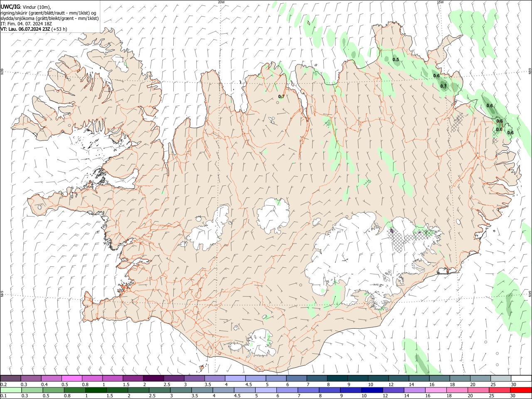532x399 pixels.
Task: Select the bright pink 0.5 swatch in the upper legend
Action: click(x=71, y=378)
